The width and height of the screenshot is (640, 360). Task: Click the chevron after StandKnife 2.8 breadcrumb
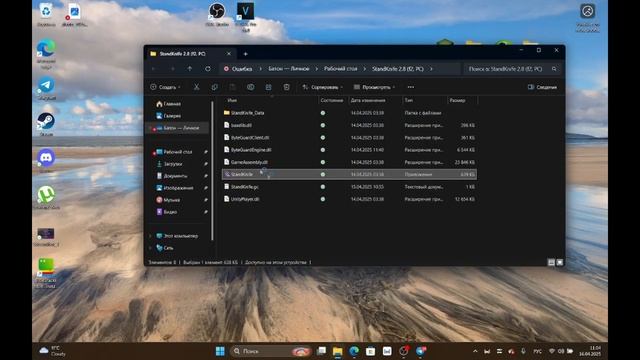coord(431,69)
